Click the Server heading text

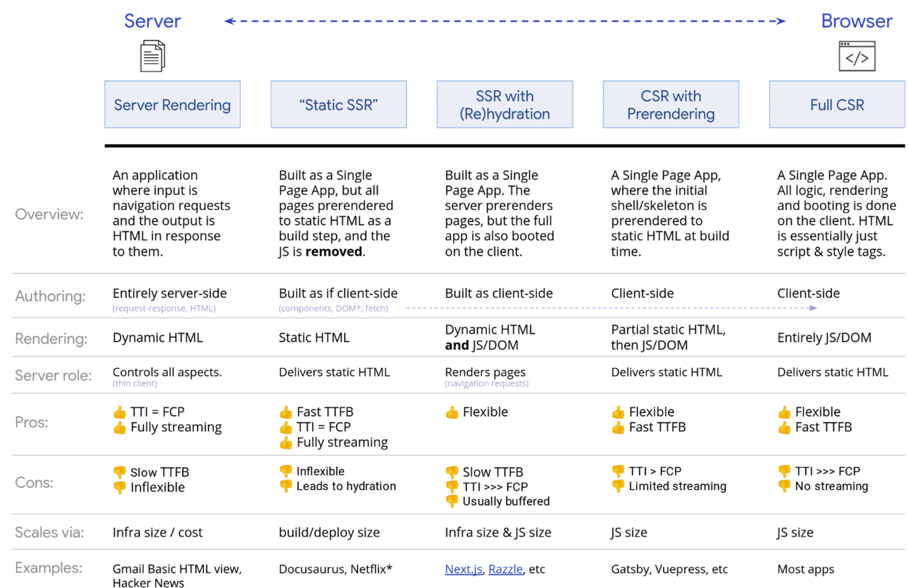[x=153, y=21]
